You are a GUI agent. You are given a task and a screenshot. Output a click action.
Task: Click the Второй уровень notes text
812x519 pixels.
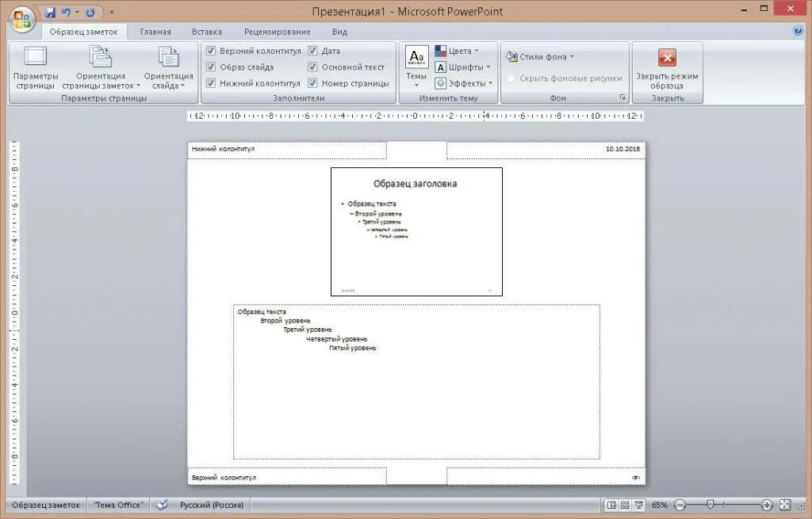[x=285, y=321]
